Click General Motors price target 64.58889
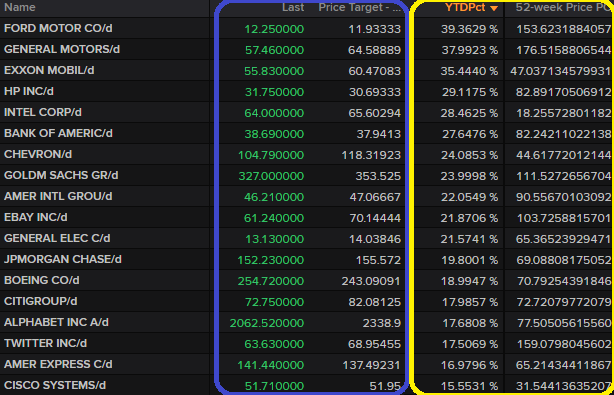The image size is (614, 395). (374, 50)
